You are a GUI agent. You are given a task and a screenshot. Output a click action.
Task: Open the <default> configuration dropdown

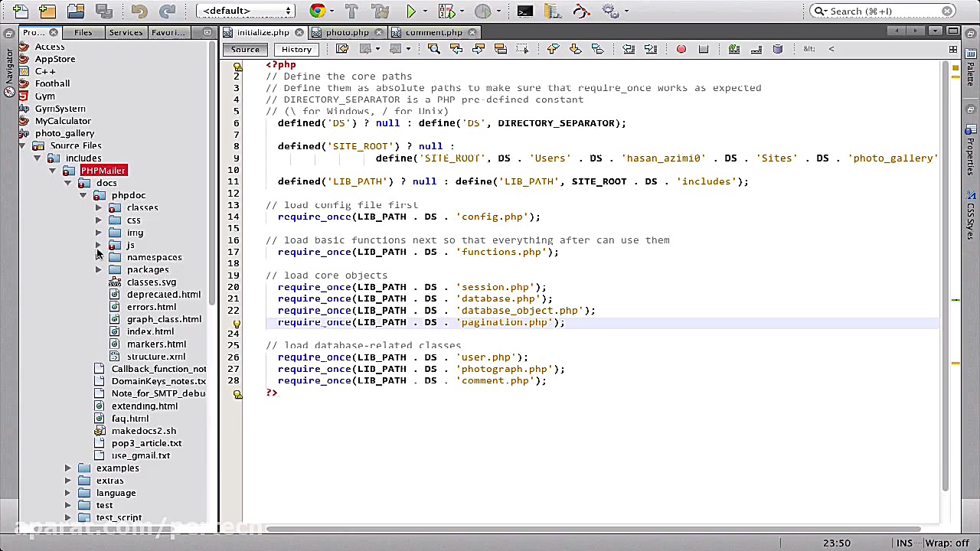pyautogui.click(x=245, y=11)
